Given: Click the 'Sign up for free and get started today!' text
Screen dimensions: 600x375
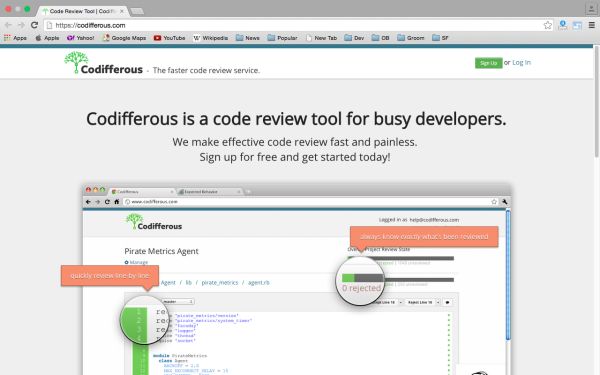Looking at the screenshot, I should (295, 157).
